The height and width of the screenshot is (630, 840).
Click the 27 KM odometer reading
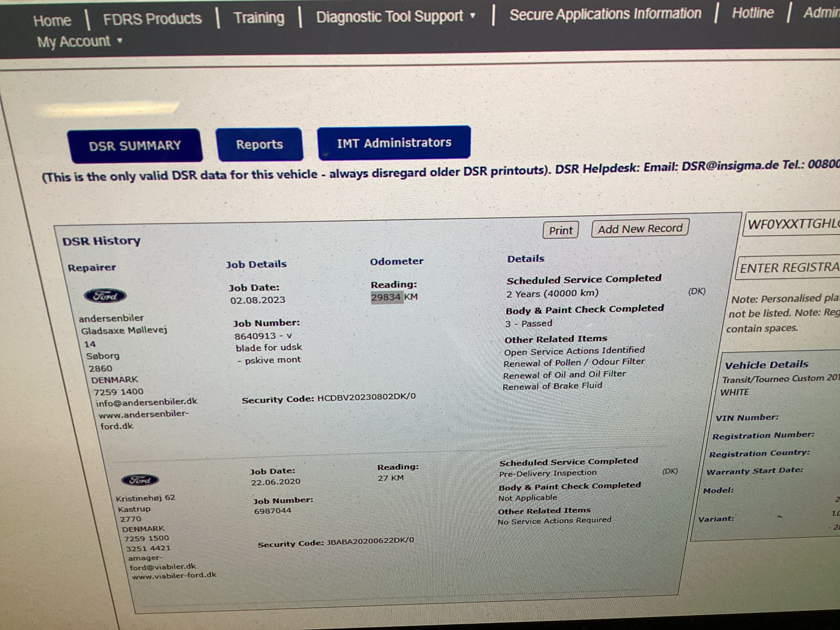tap(391, 478)
